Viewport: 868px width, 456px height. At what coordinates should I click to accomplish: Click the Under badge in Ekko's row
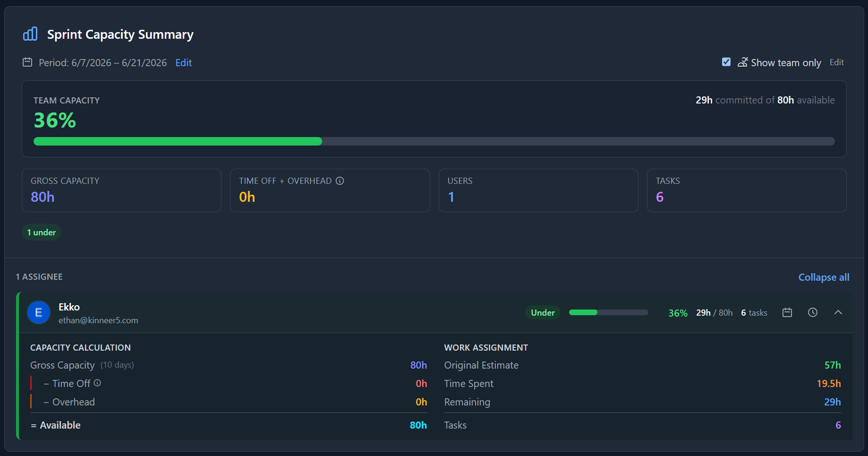(x=543, y=312)
